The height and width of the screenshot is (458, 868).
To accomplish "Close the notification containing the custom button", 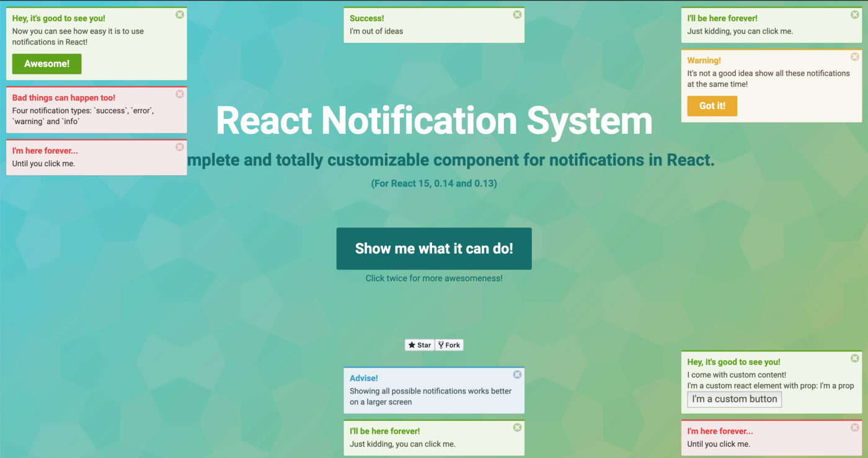I will coord(854,358).
